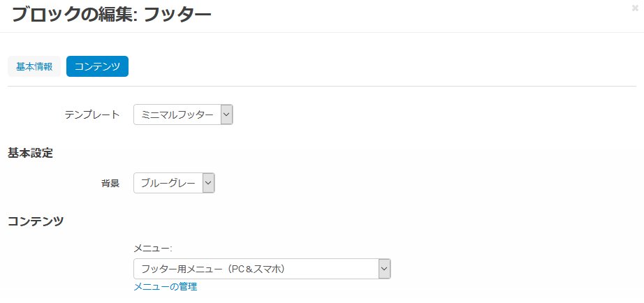
Task: Close the ブロックの編集 dialog
Action: (634, 8)
